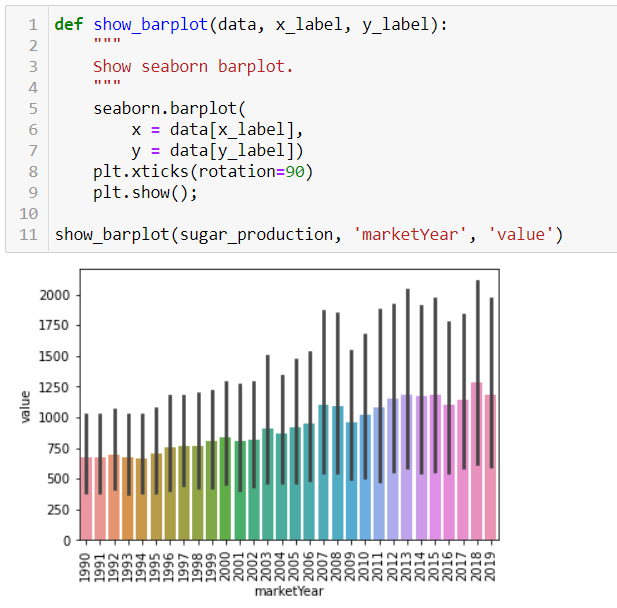Click the y-axis label 'value'
The height and width of the screenshot is (608, 617).
click(x=25, y=407)
